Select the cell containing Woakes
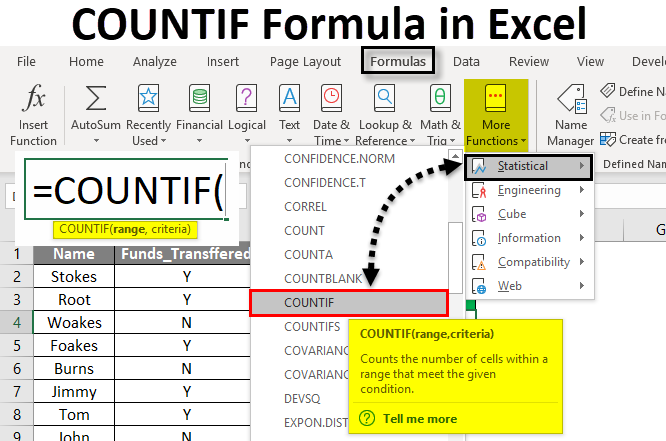 point(74,322)
